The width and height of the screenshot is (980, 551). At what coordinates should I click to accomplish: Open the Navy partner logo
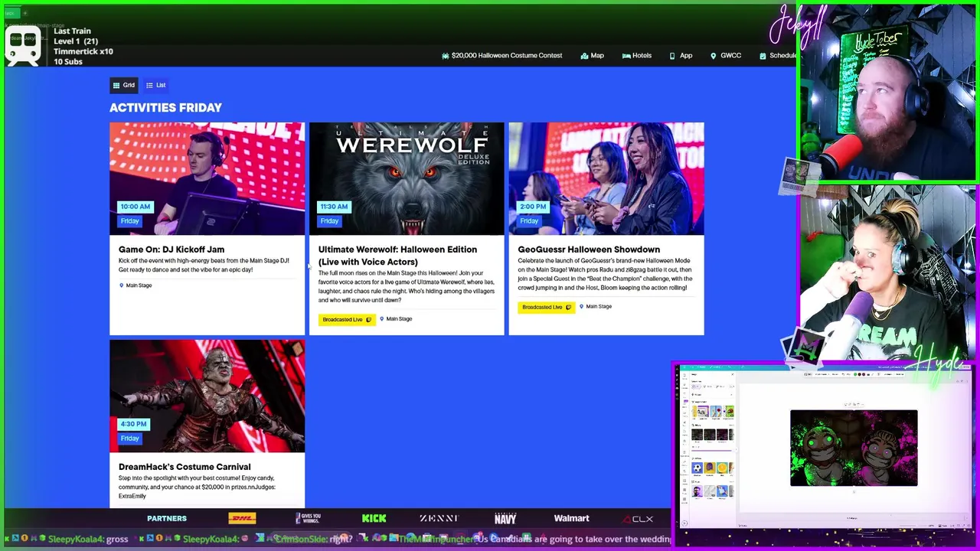[505, 519]
